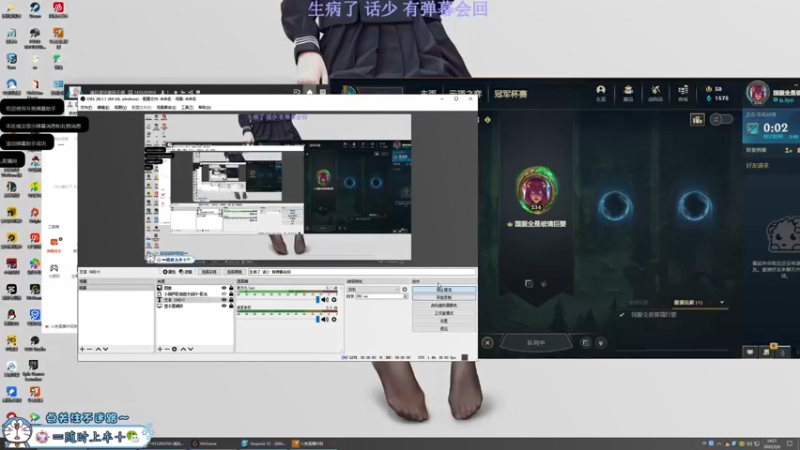800x450 pixels.
Task: Unlock the first source
Action: [x=231, y=288]
